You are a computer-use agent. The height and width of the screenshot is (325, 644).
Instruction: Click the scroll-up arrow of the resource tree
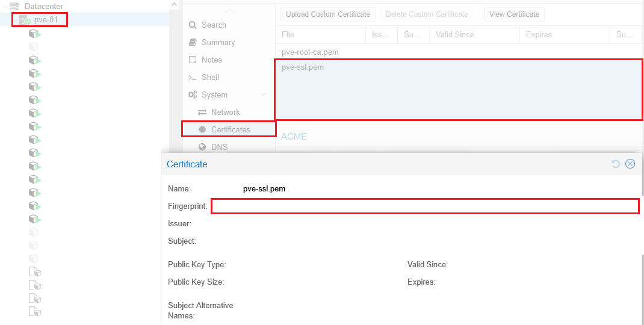pyautogui.click(x=175, y=5)
